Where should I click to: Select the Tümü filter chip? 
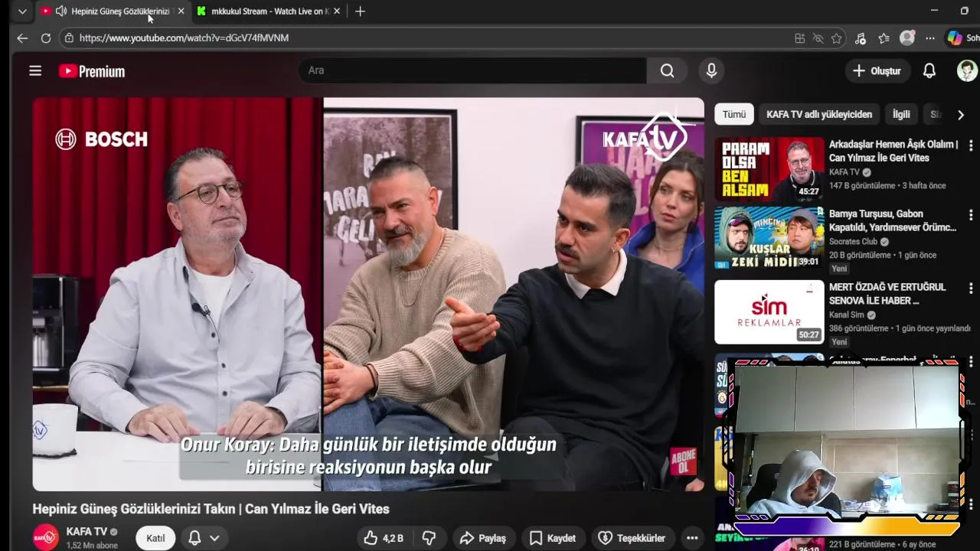[733, 114]
